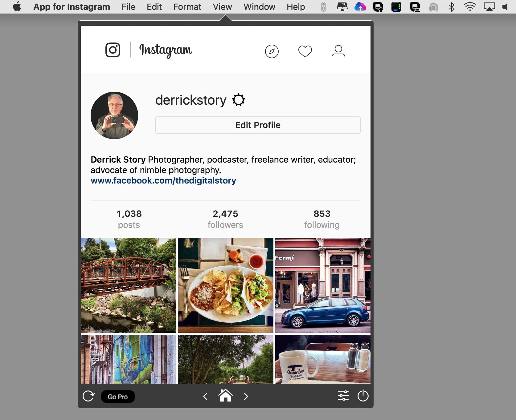Open the 853 following list
The width and height of the screenshot is (516, 420).
322,219
